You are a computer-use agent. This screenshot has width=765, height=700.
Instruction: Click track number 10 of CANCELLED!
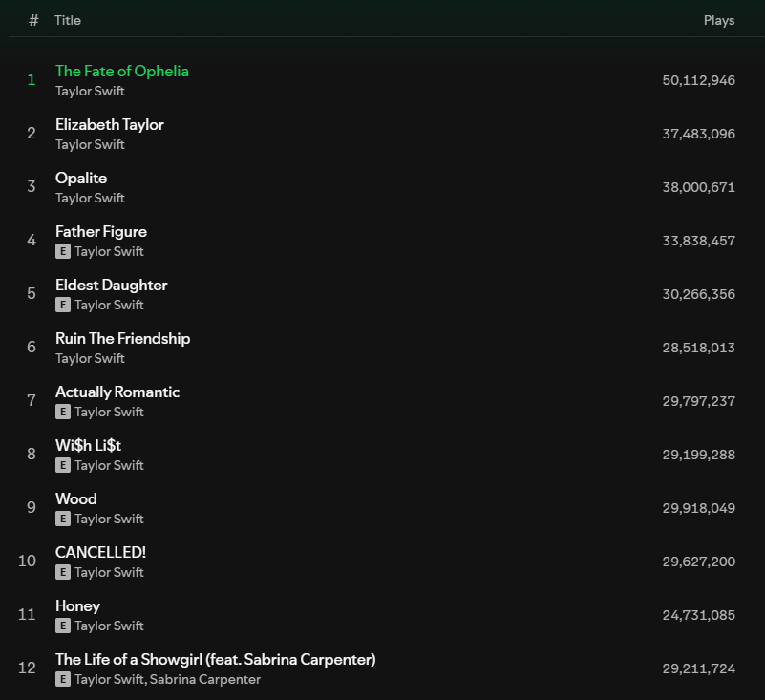click(x=27, y=561)
